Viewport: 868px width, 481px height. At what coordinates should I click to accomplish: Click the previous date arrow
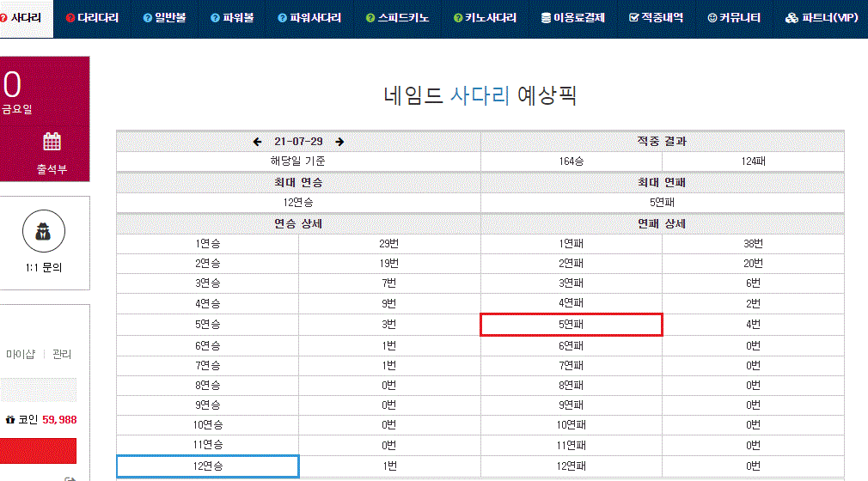pos(258,142)
